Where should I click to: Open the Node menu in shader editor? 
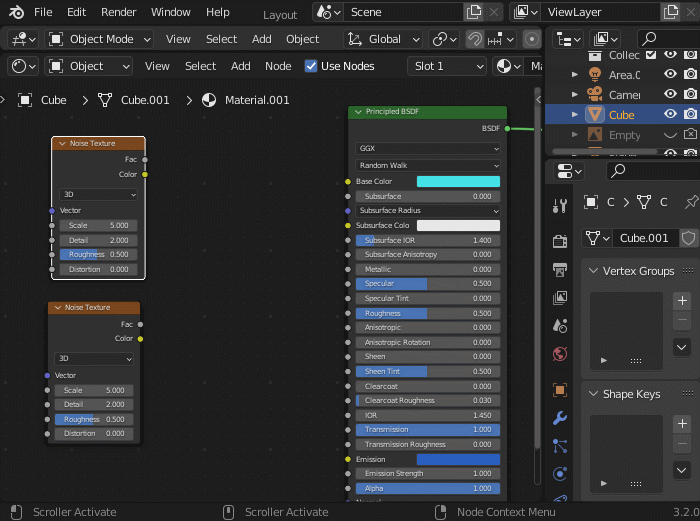(x=278, y=66)
